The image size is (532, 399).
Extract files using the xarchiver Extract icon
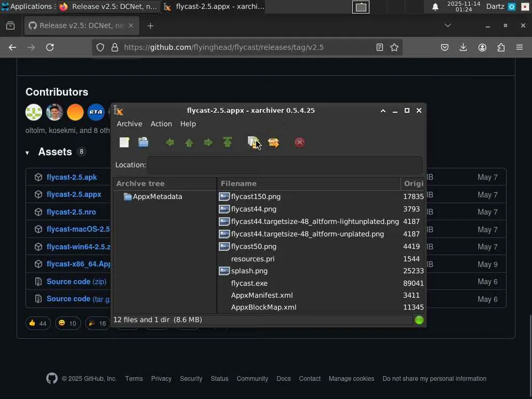pyautogui.click(x=273, y=142)
